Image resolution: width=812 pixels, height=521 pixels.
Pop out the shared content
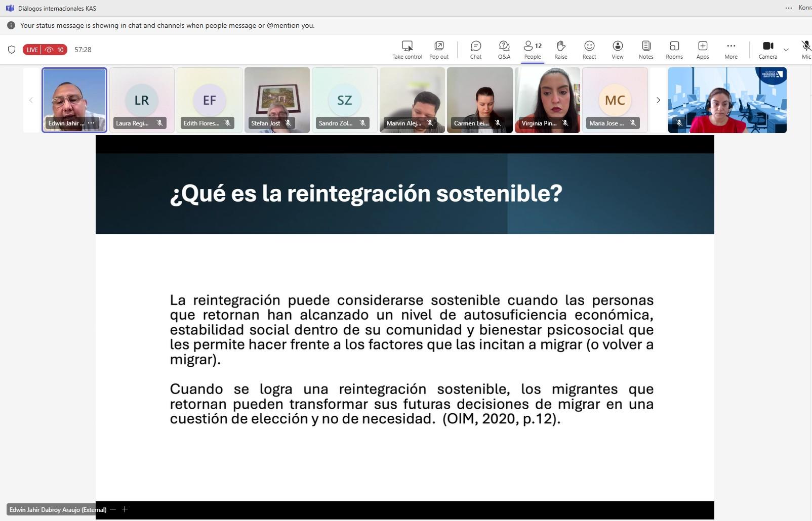tap(439, 47)
